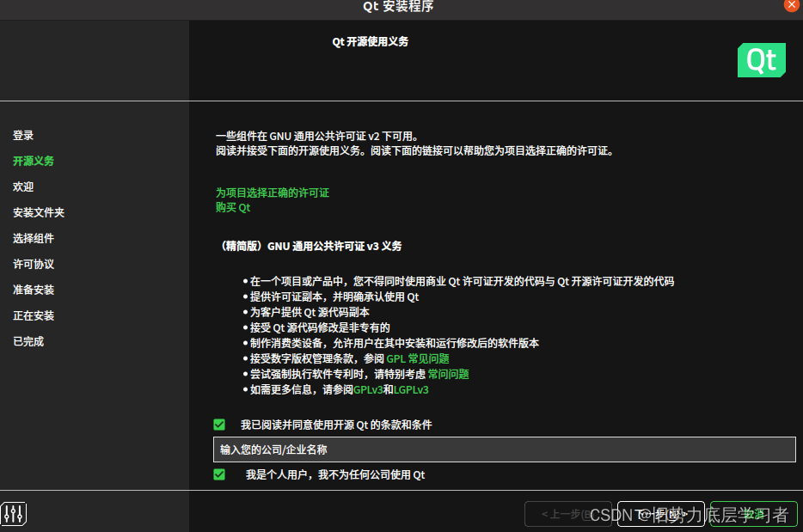Click the 为客户提供 Qt 源代码副本 bullet
The width and height of the screenshot is (803, 532).
(310, 312)
